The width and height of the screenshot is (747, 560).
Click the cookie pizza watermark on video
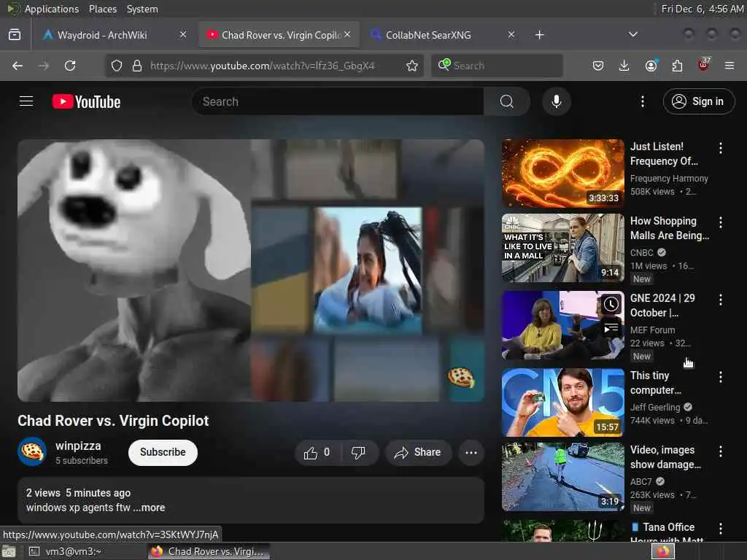coord(461,378)
